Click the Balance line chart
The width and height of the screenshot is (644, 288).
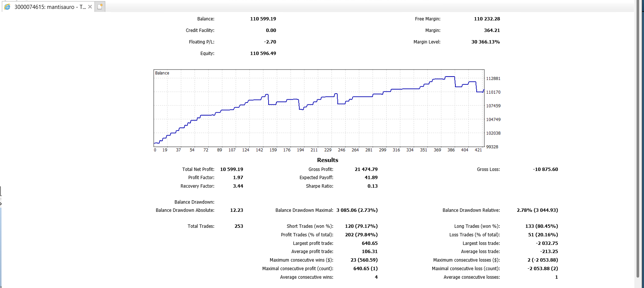(319, 108)
